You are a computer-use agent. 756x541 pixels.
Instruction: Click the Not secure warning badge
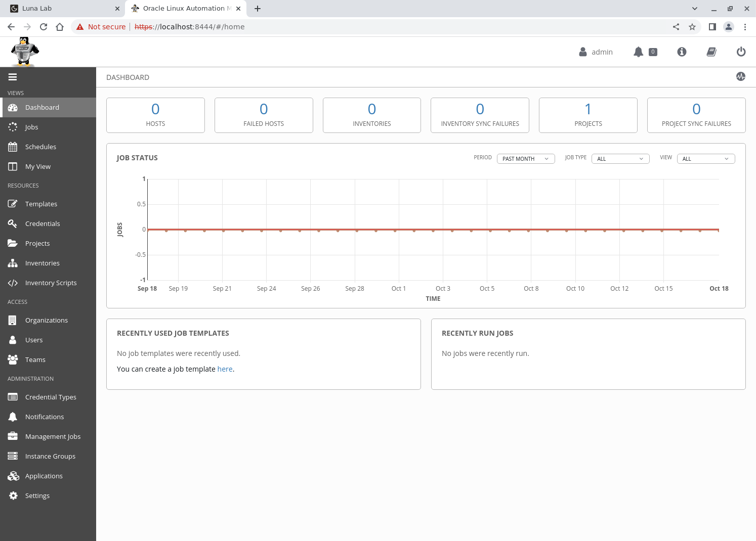click(x=101, y=27)
